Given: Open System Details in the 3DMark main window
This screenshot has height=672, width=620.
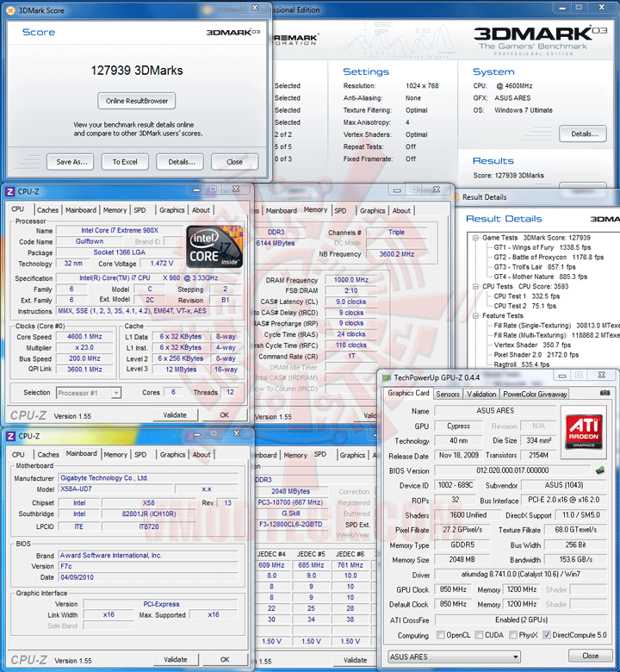Looking at the screenshot, I should 583,134.
